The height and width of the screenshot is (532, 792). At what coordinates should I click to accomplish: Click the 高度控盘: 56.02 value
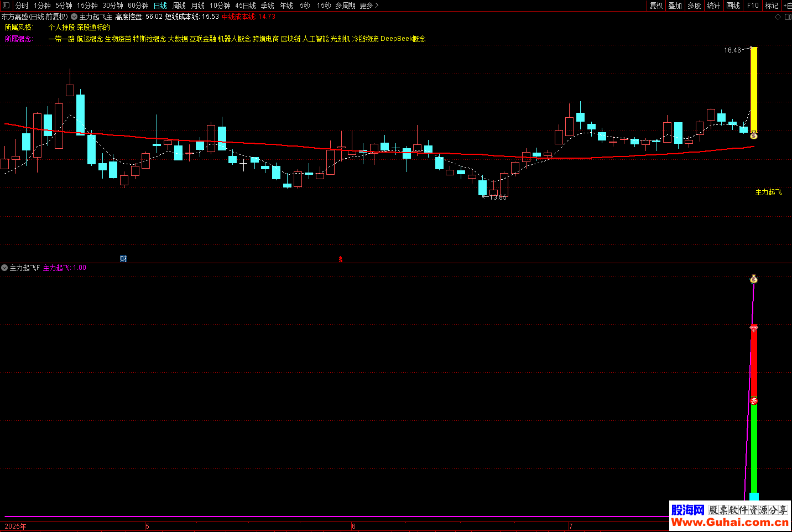tap(139, 17)
